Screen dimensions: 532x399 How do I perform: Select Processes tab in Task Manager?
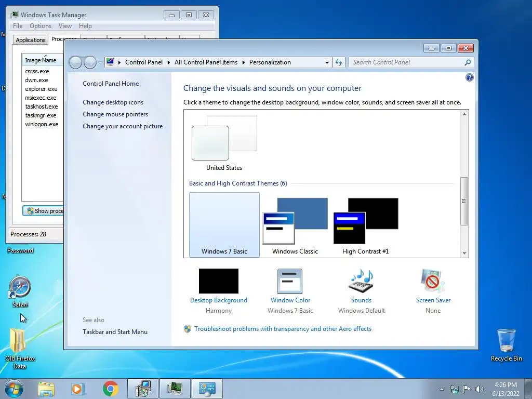(x=64, y=38)
